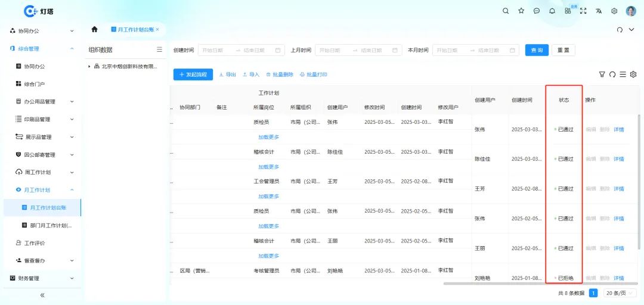Click the home icon tab
This screenshot has height=305, width=644.
pos(94,29)
